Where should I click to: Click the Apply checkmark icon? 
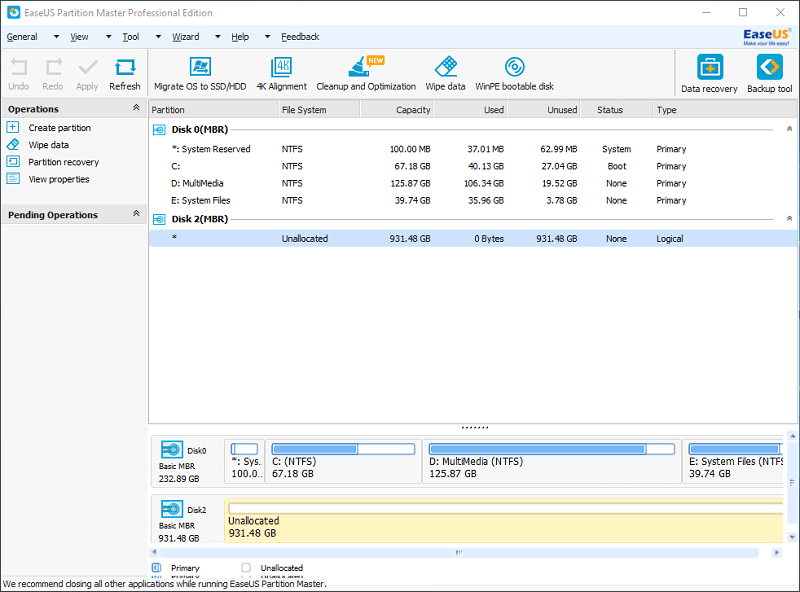(x=88, y=67)
